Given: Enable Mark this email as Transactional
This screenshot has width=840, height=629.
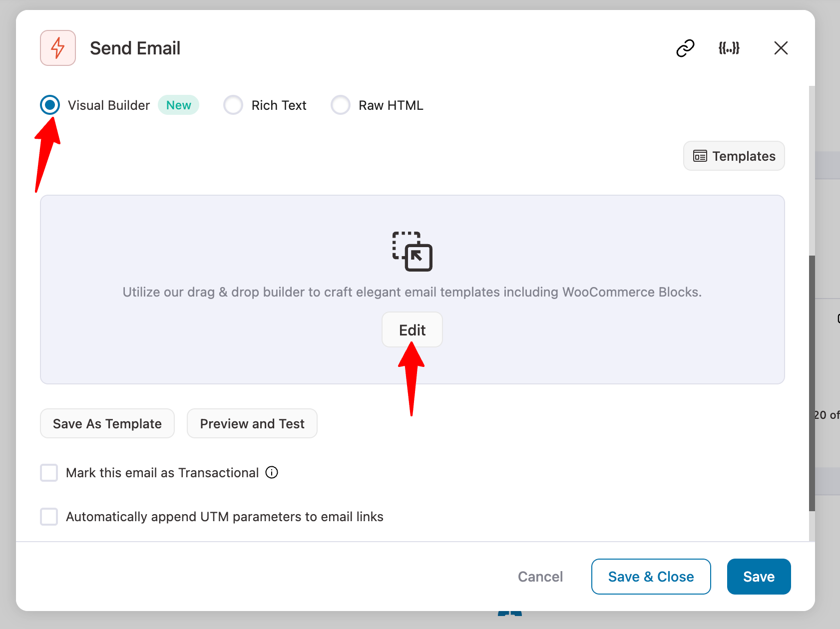Looking at the screenshot, I should 48,473.
